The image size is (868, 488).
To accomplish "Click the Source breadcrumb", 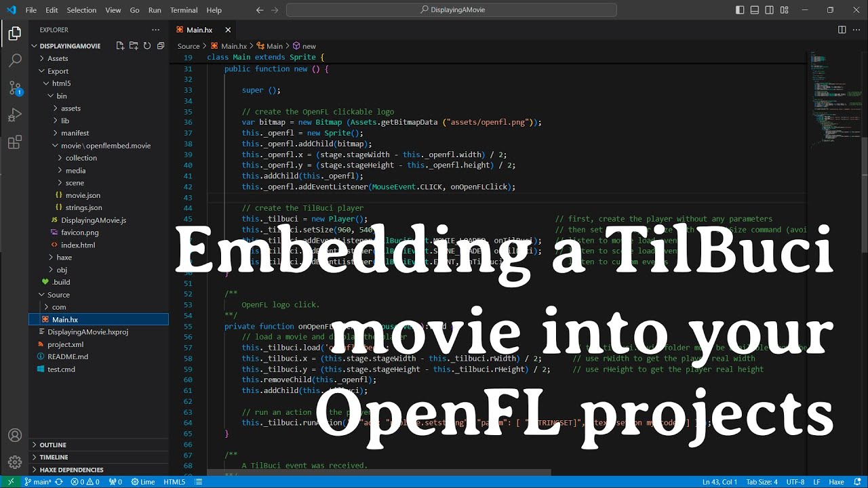I will [x=189, y=46].
